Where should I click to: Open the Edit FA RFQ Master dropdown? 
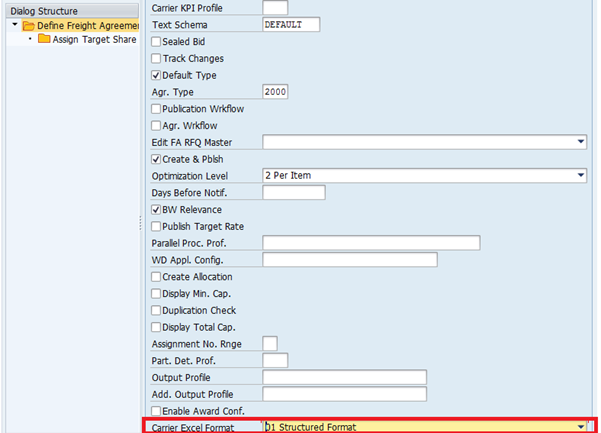pyautogui.click(x=580, y=142)
